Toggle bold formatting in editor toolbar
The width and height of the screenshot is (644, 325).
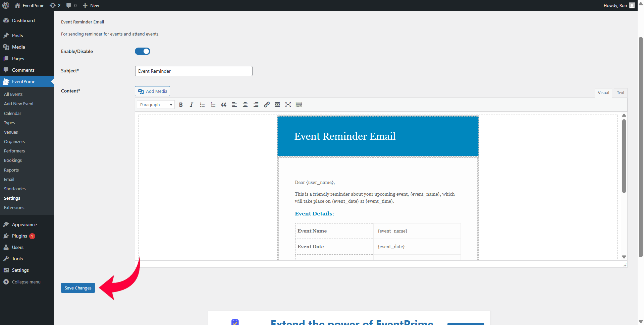click(181, 105)
